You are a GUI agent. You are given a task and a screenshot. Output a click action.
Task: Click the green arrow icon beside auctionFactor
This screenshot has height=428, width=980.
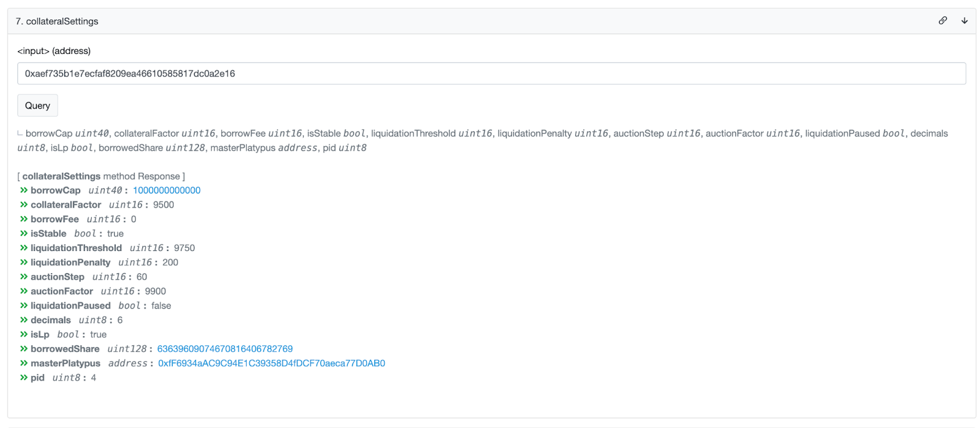(x=24, y=291)
